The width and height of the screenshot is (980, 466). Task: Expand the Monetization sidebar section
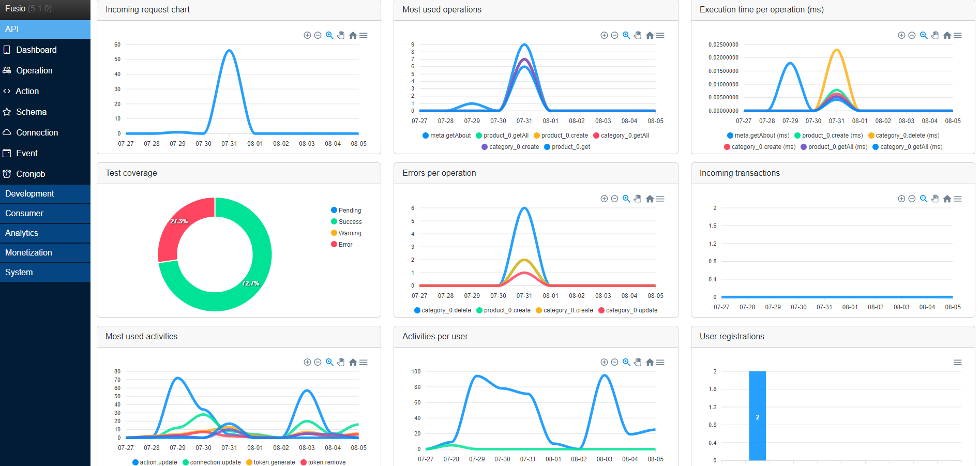[x=45, y=252]
